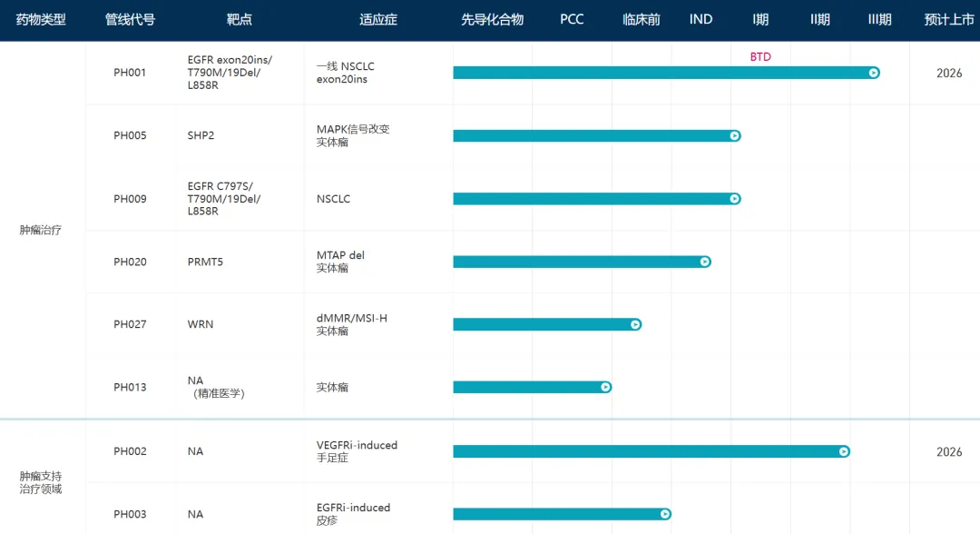Click the arrow marker ending PH027's progress bar
This screenshot has width=980, height=534.
point(636,324)
